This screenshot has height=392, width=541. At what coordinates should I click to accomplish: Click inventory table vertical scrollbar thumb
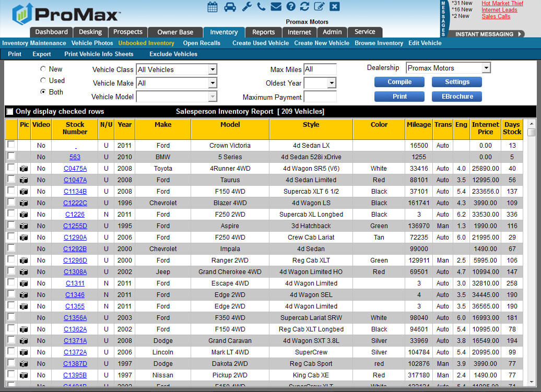coord(532,132)
